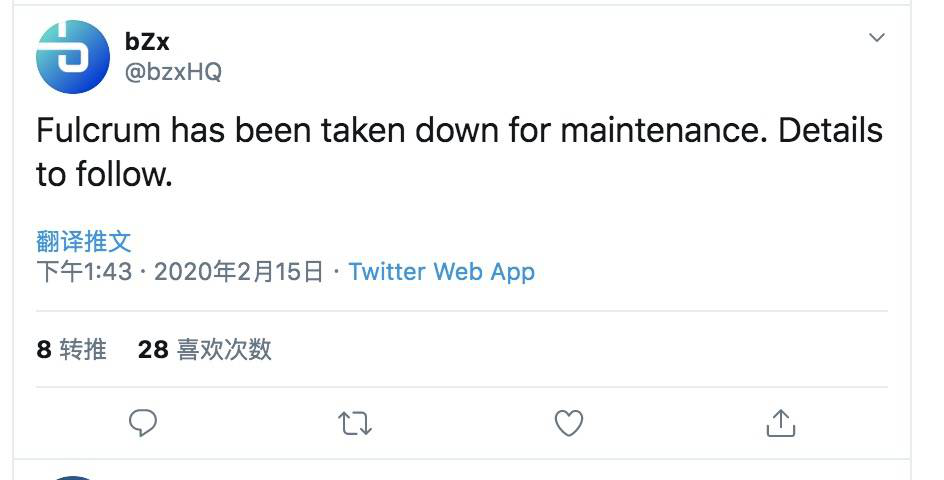Open the share tweet icon
944x480 pixels.
(780, 423)
